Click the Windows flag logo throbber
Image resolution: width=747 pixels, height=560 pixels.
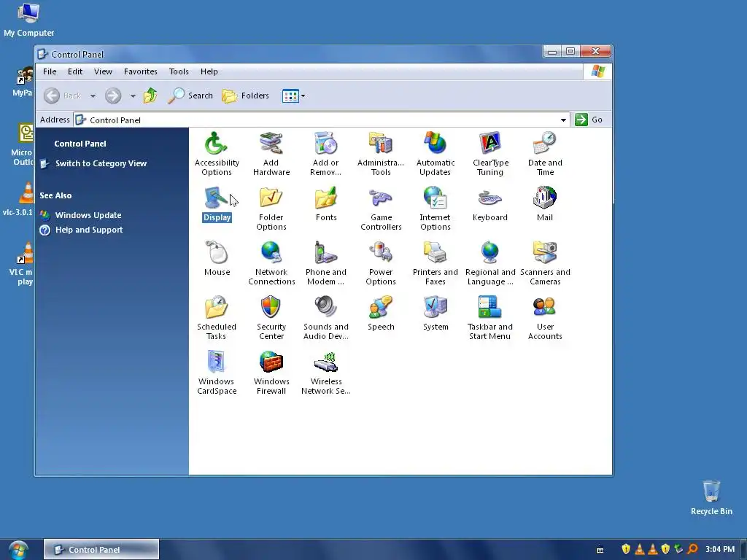tap(598, 71)
